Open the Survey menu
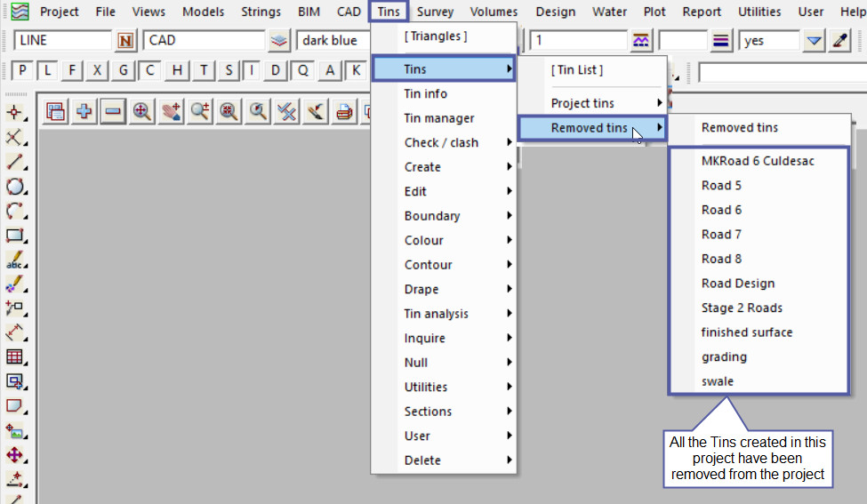The width and height of the screenshot is (867, 504). pos(435,12)
